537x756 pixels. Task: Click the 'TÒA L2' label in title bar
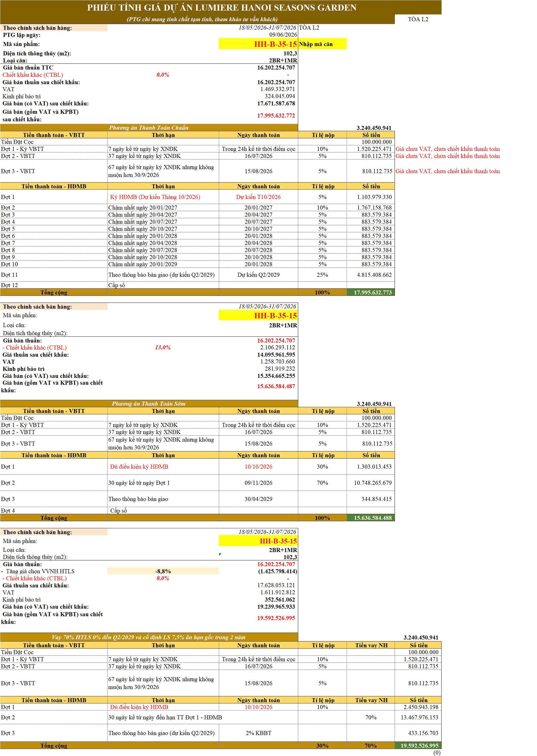[418, 19]
